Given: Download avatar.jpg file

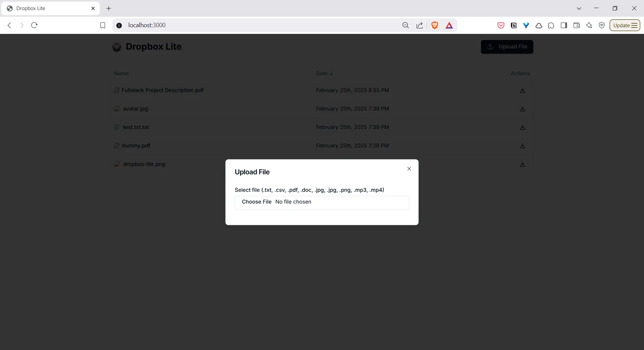Looking at the screenshot, I should tap(523, 109).
